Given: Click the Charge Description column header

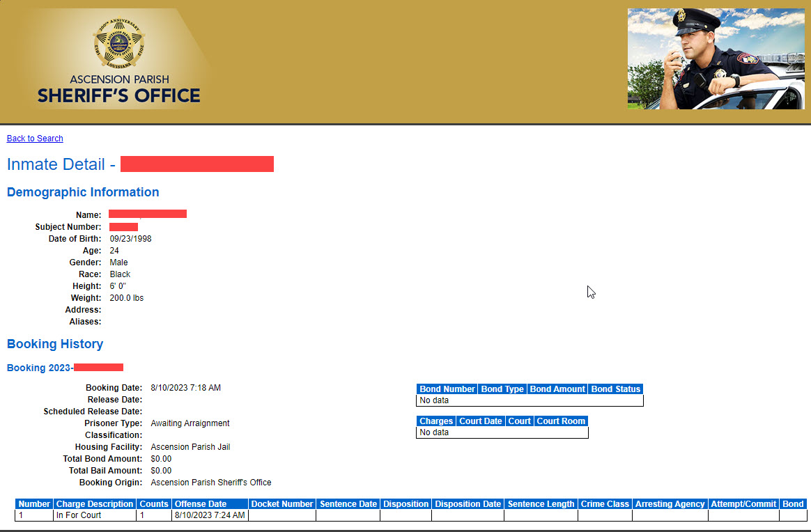Looking at the screenshot, I should pyautogui.click(x=95, y=504).
